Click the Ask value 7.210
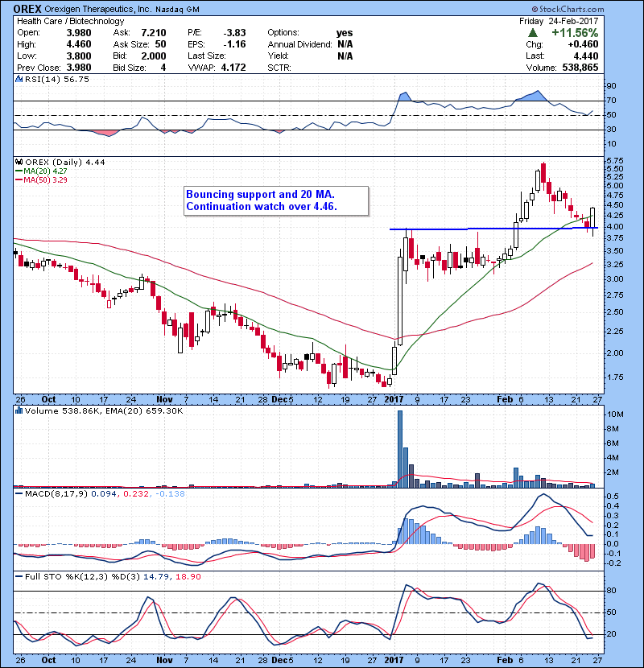Image resolution: width=644 pixels, height=668 pixels. tap(154, 33)
